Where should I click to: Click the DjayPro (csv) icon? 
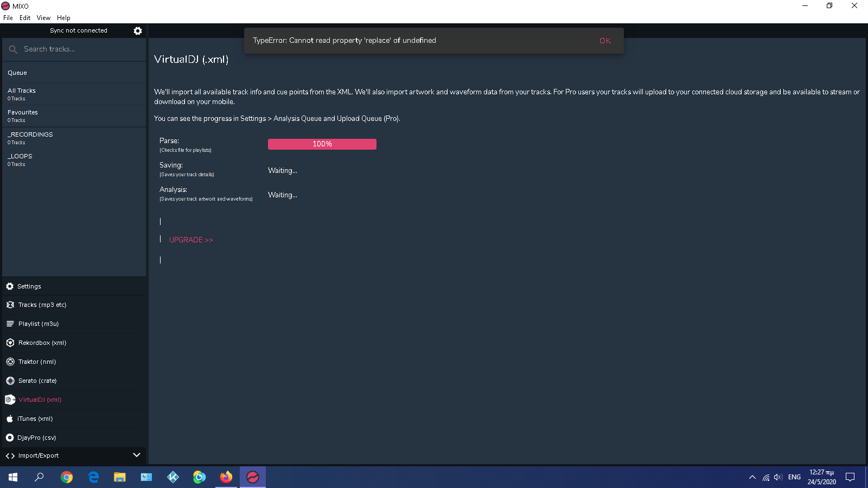point(10,438)
